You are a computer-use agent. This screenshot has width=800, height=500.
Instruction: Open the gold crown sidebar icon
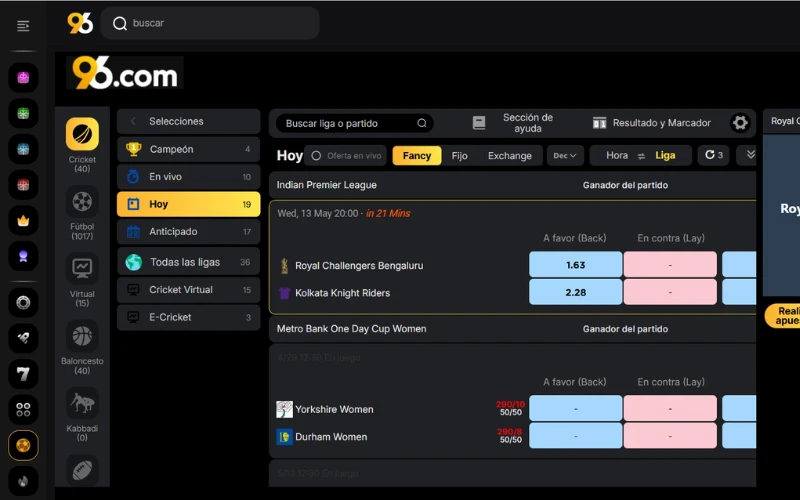[x=23, y=220]
